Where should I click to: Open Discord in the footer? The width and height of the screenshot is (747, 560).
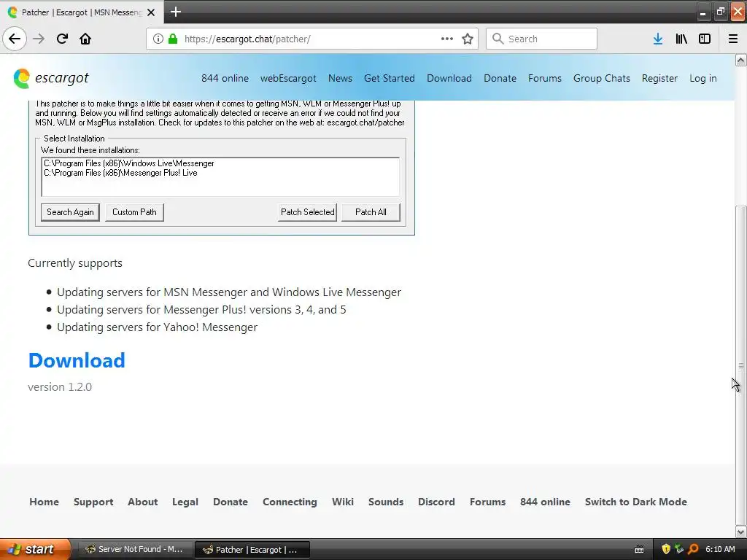436,502
